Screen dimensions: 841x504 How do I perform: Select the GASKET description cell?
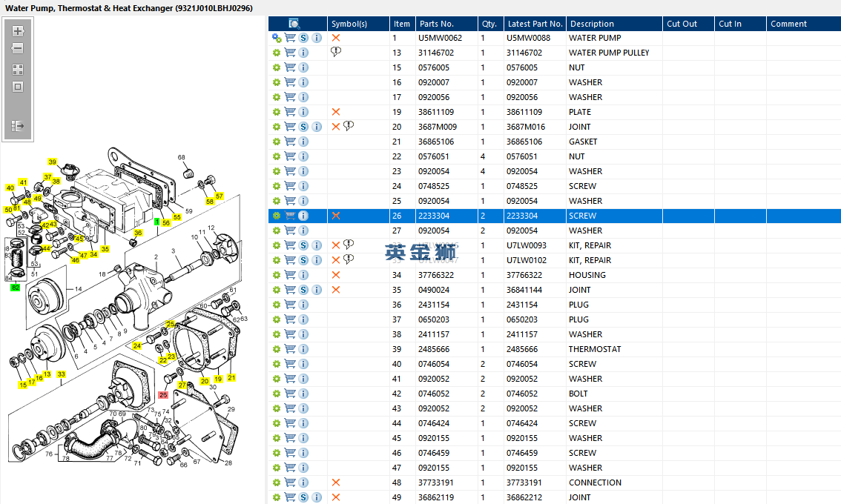coord(583,142)
